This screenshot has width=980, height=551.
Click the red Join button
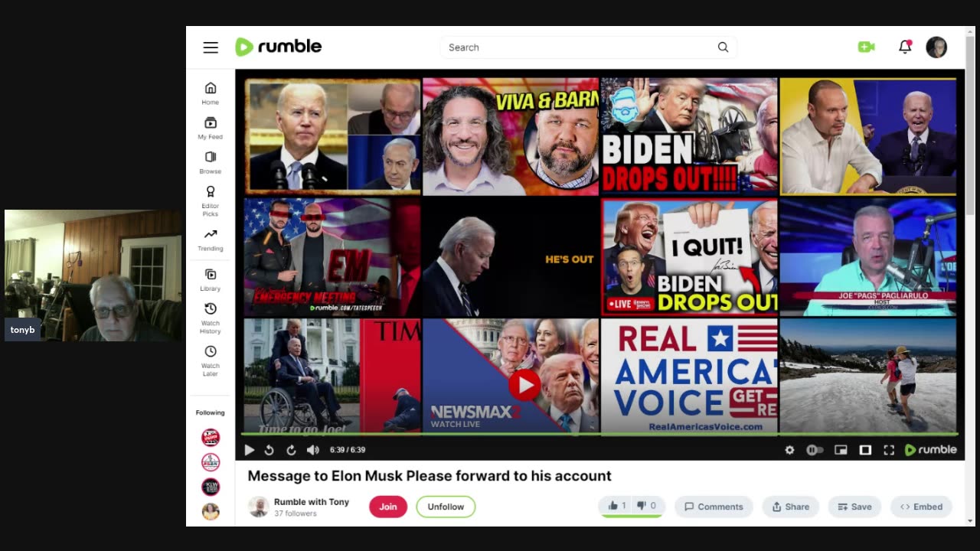[x=388, y=507]
